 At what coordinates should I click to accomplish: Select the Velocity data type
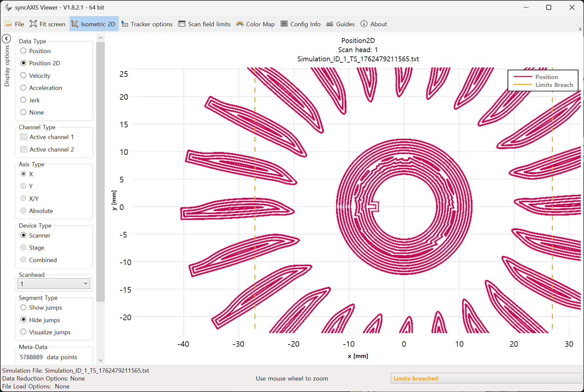(x=23, y=75)
